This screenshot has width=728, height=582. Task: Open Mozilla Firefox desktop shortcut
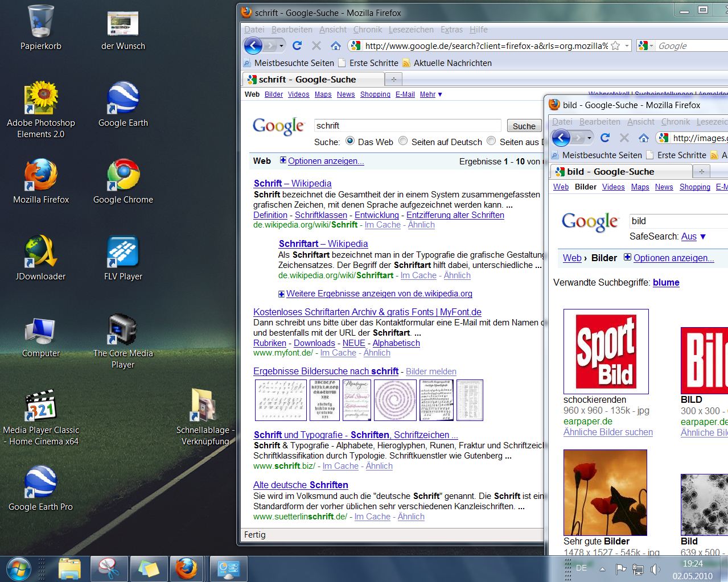click(40, 181)
